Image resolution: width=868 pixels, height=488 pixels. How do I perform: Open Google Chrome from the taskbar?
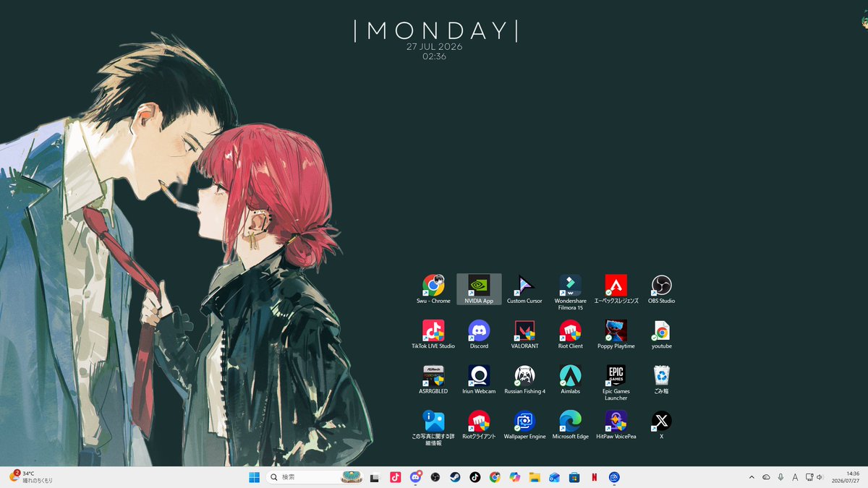[495, 477]
